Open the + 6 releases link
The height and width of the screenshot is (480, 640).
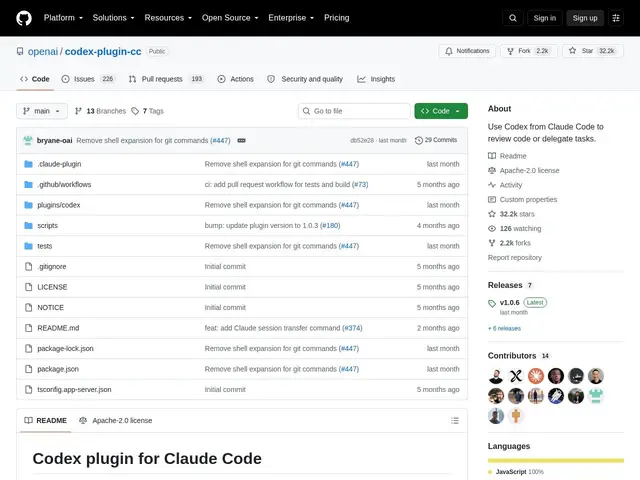[x=504, y=328]
